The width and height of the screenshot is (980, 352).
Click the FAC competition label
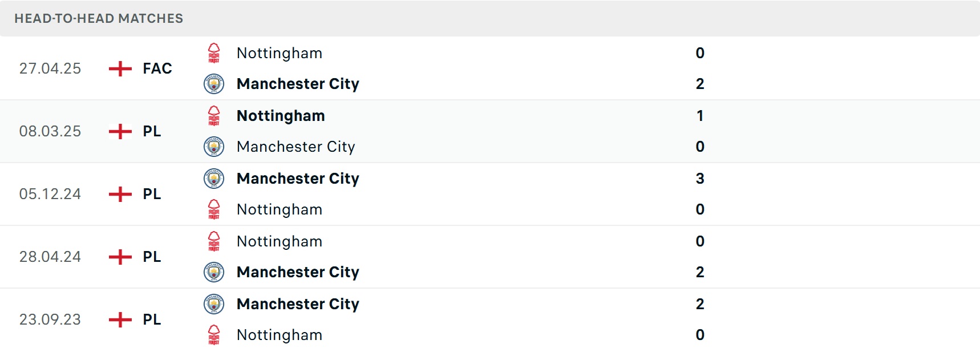coord(157,68)
